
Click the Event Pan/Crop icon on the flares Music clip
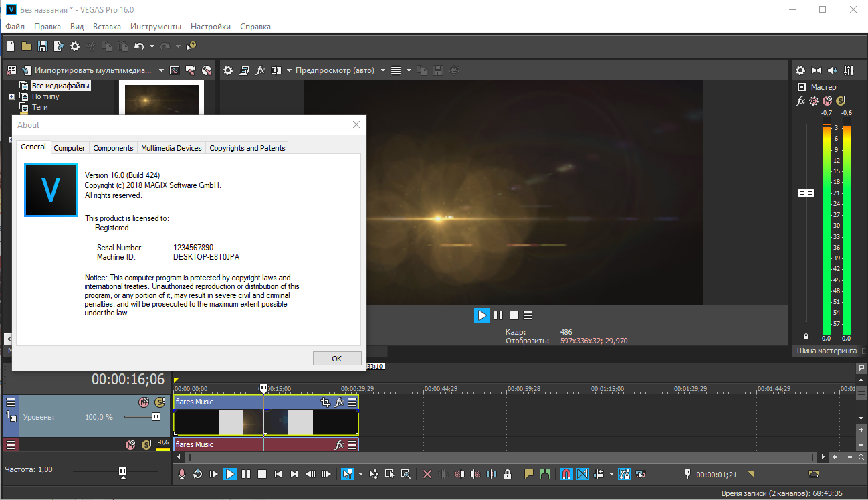coord(326,402)
